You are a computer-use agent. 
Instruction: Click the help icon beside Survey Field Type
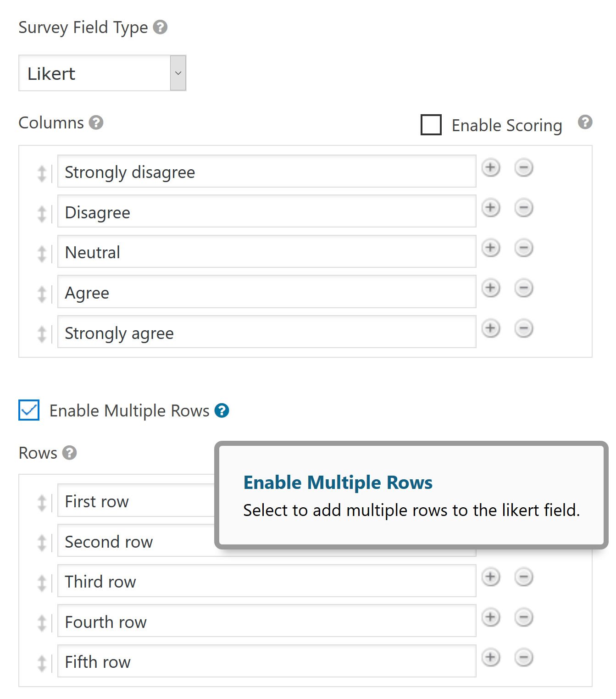tap(160, 28)
